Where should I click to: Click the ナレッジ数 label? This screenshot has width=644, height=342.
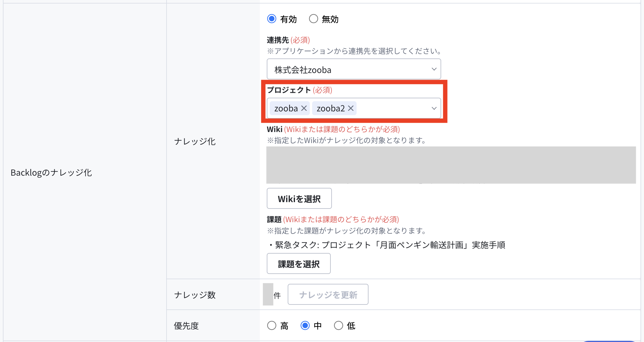[195, 295]
